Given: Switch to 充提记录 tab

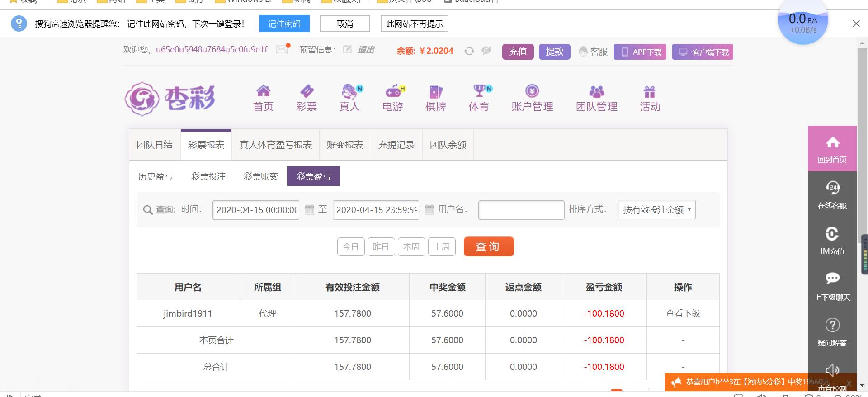Looking at the screenshot, I should [396, 145].
